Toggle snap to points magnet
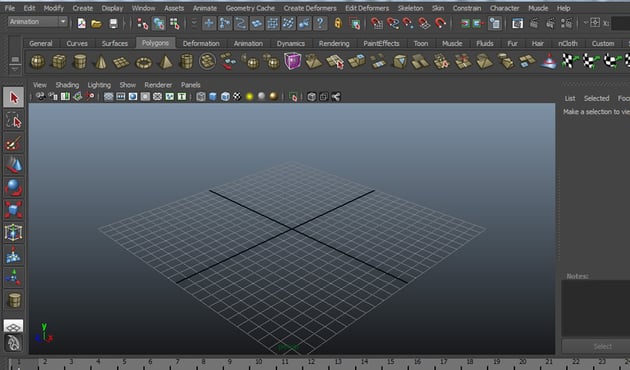The image size is (630, 370). 408,24
